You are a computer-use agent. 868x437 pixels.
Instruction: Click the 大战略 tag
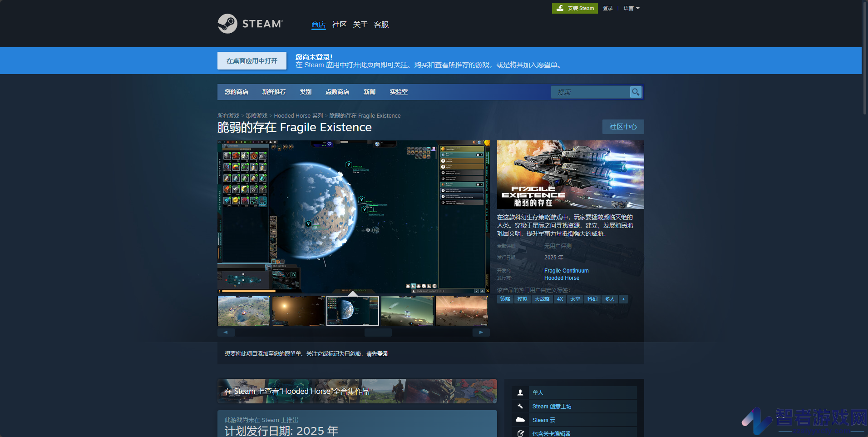[x=542, y=299]
